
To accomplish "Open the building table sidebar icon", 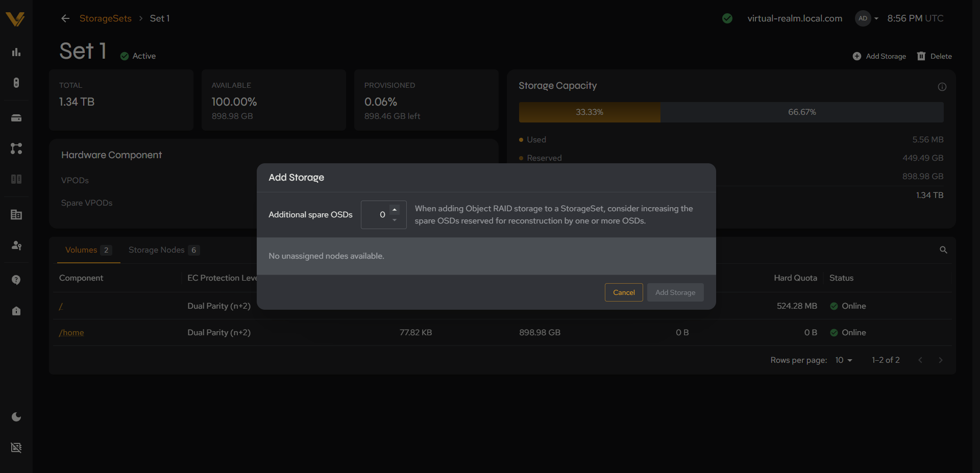I will [x=16, y=215].
